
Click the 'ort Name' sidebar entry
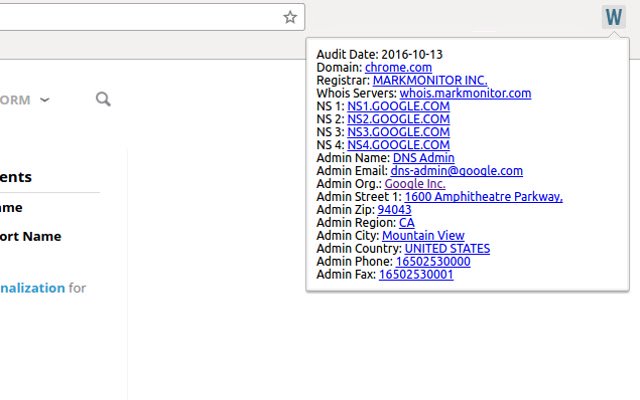31,236
